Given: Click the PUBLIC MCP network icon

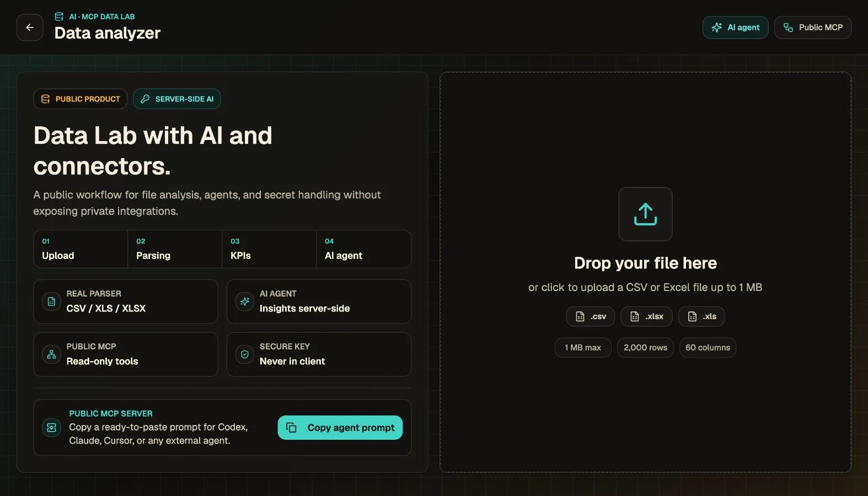Looking at the screenshot, I should 51,354.
